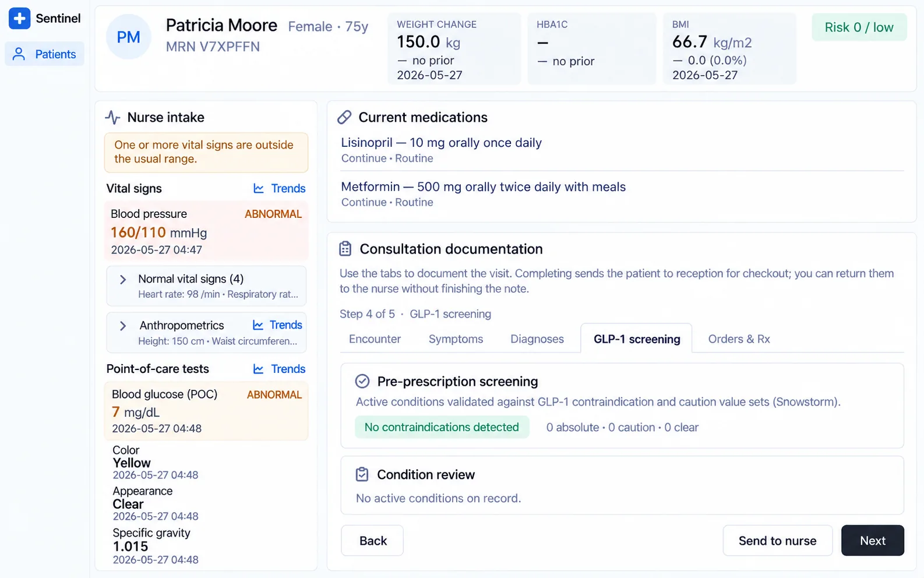This screenshot has height=578, width=924.
Task: Click the Patients person icon in sidebar
Action: tap(19, 54)
